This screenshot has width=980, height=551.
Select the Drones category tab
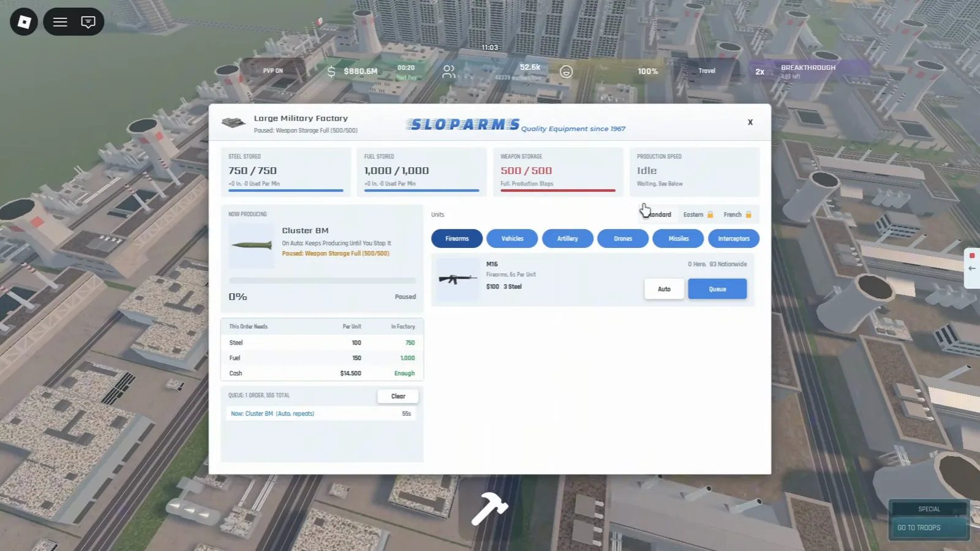coord(623,239)
